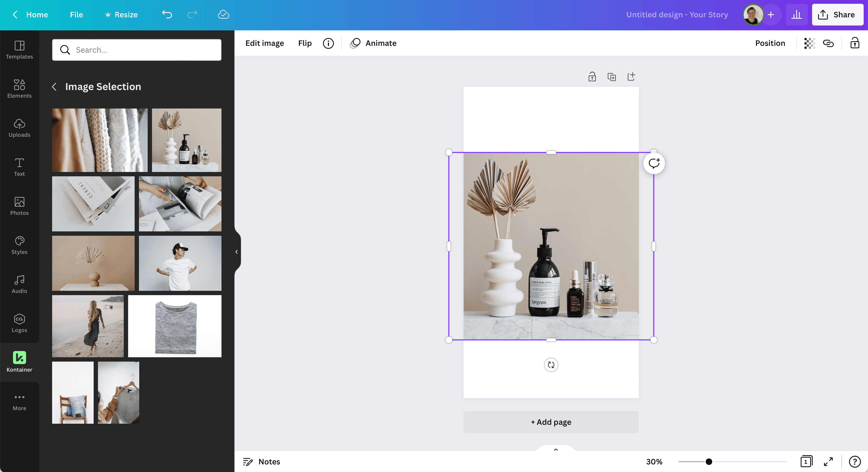Click the Share button
Screen dimensions: 868x472
point(837,14)
